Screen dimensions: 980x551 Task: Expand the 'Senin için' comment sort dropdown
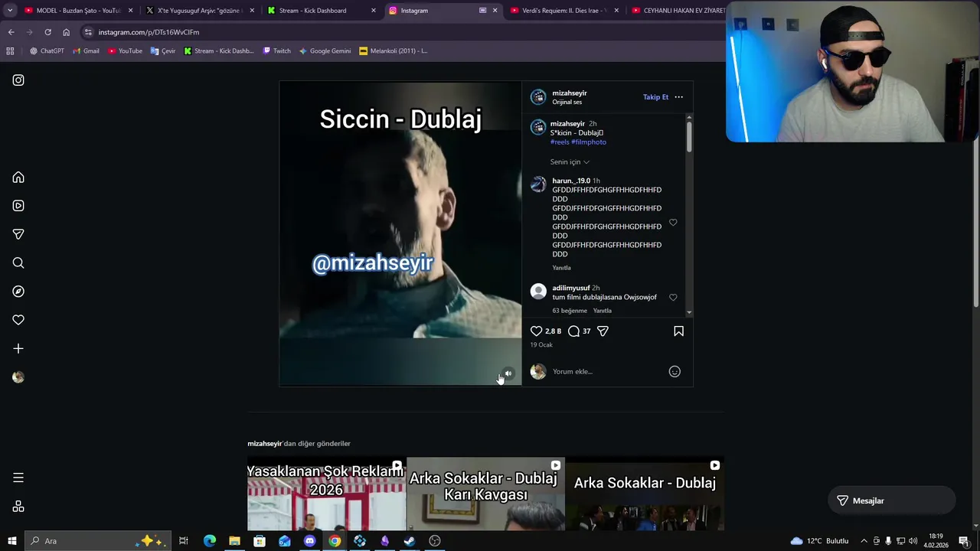[x=570, y=161]
